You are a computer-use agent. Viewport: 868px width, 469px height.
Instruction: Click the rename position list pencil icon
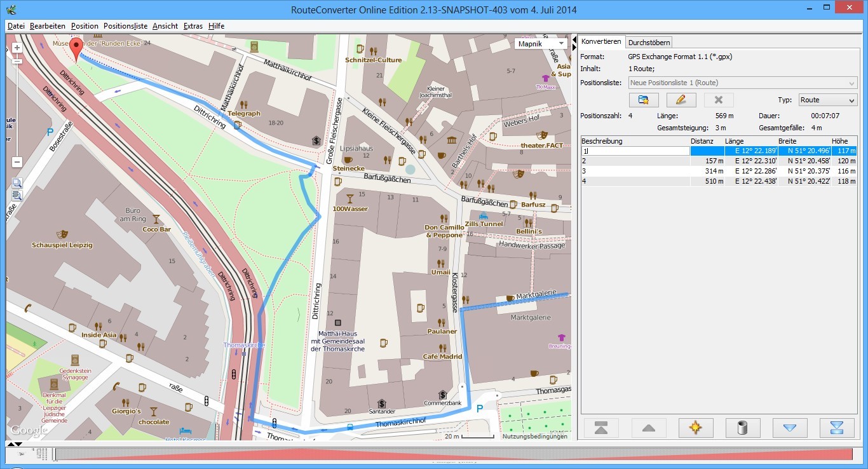click(x=681, y=100)
